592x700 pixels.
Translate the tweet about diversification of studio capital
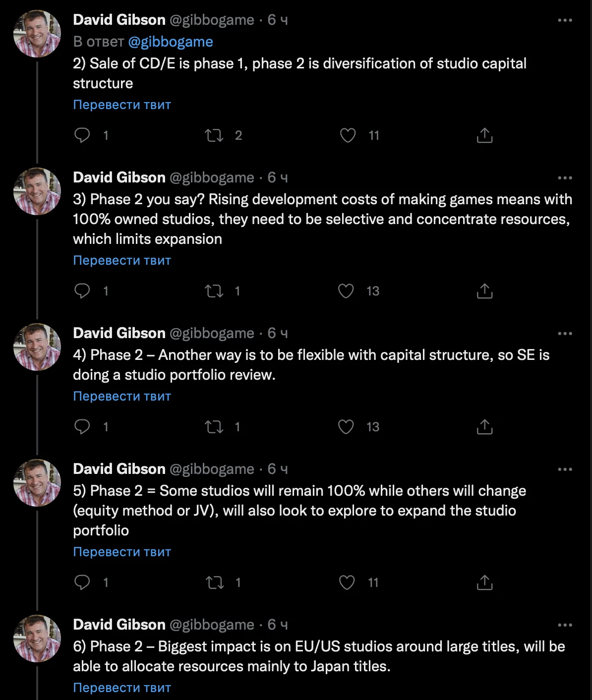122,105
